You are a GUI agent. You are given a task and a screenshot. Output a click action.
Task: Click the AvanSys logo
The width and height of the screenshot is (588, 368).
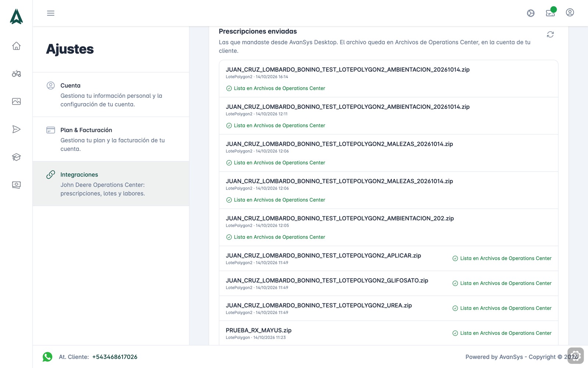coord(16,17)
